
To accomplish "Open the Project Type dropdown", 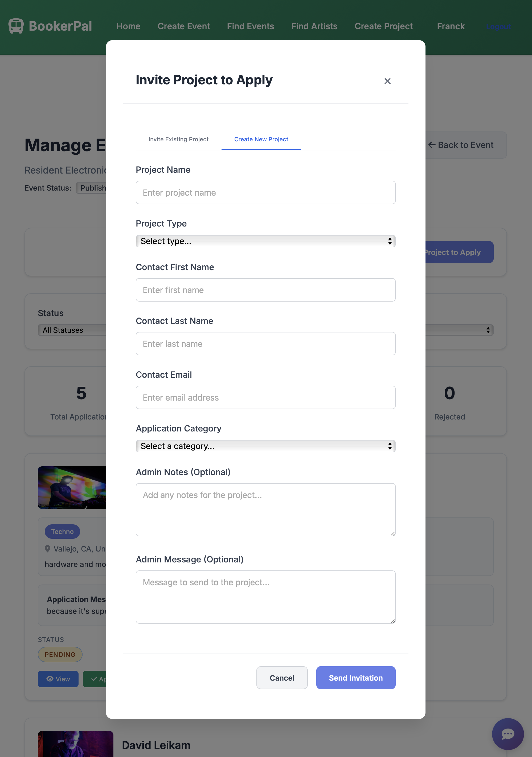I will 265,241.
